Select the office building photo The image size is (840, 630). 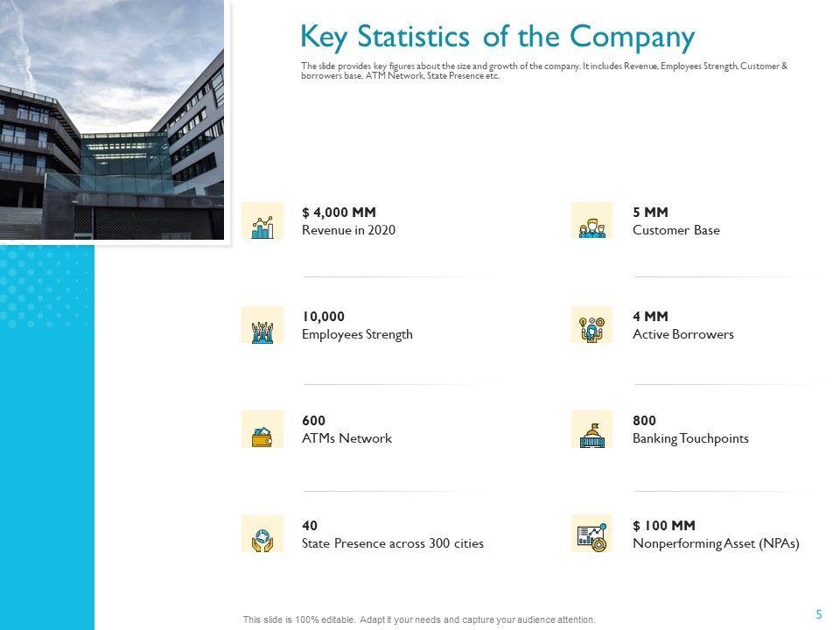112,120
